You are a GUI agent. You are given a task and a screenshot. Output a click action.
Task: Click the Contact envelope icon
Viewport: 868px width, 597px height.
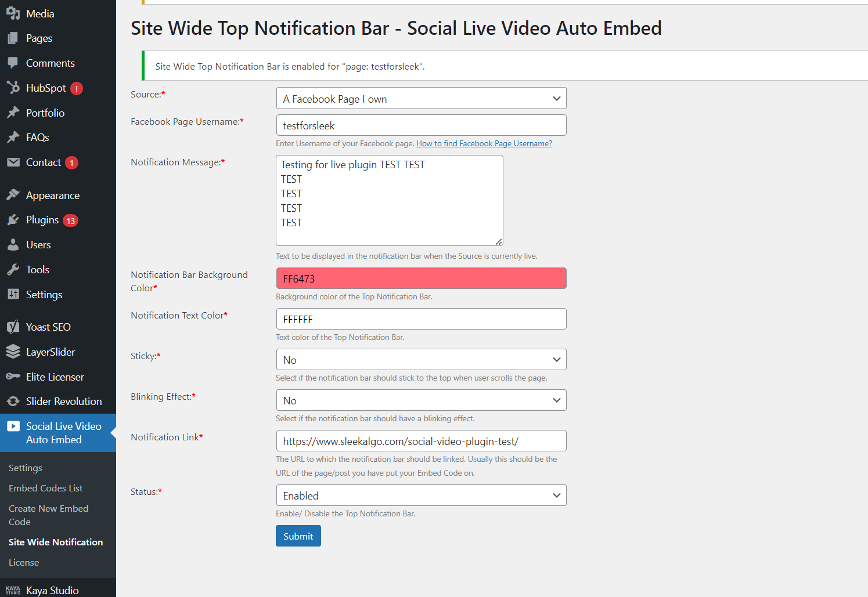pyautogui.click(x=13, y=162)
